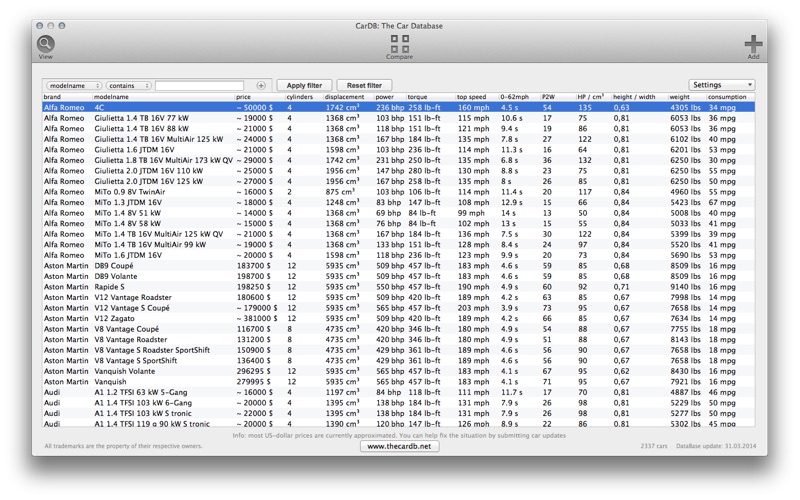Select MiTo 1.3 JTDM 16V row
This screenshot has width=800, height=500.
(x=398, y=203)
